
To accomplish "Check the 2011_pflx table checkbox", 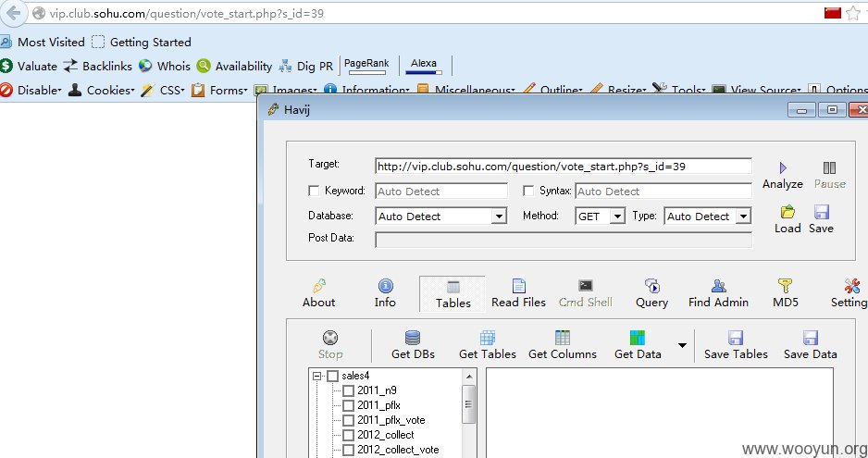I will (x=348, y=405).
